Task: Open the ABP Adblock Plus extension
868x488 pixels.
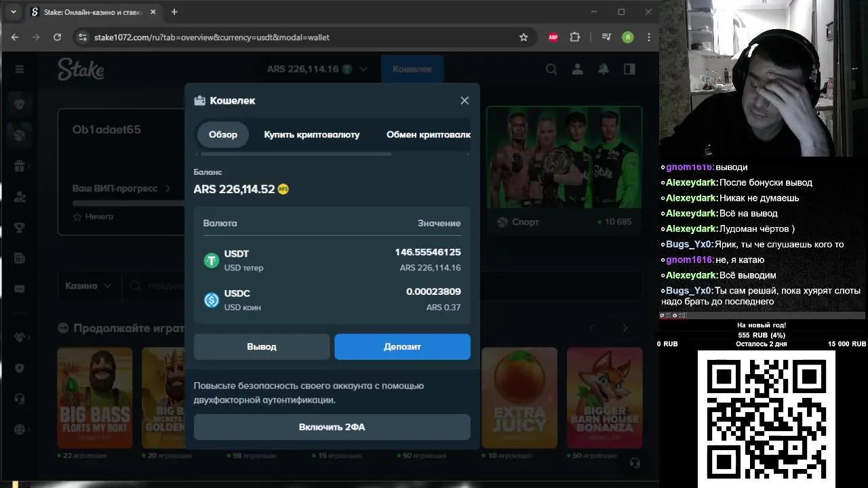Action: point(553,37)
